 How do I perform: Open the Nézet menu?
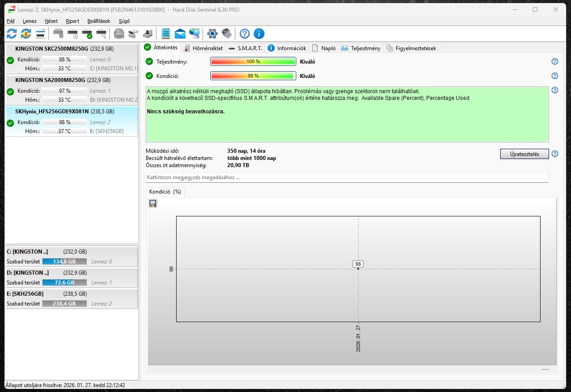click(x=51, y=21)
